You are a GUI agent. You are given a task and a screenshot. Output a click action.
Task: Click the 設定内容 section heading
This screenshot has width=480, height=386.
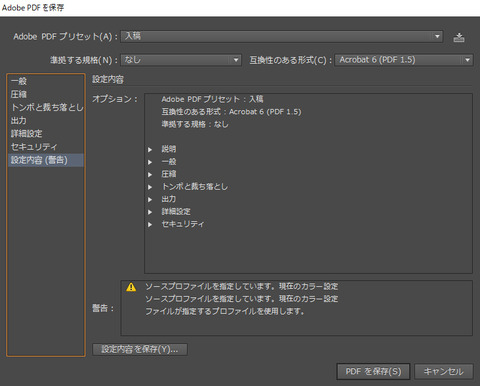108,79
